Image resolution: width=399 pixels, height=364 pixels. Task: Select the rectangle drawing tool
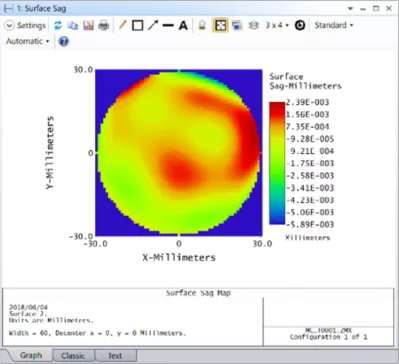tap(137, 25)
